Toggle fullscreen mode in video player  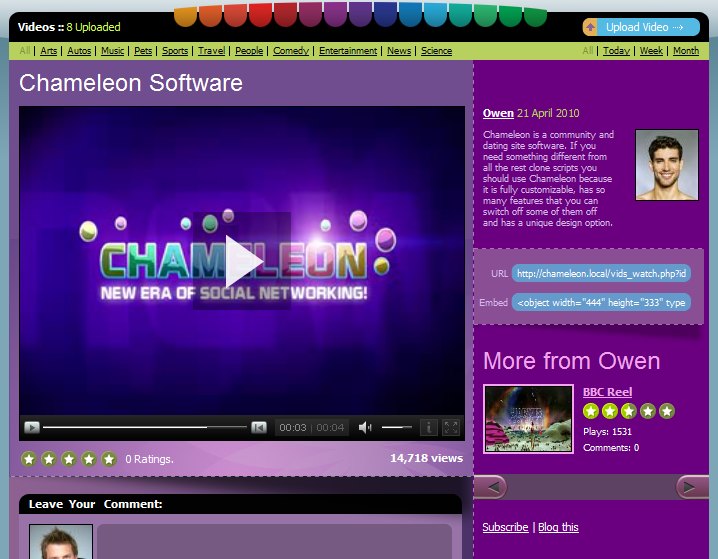(451, 428)
